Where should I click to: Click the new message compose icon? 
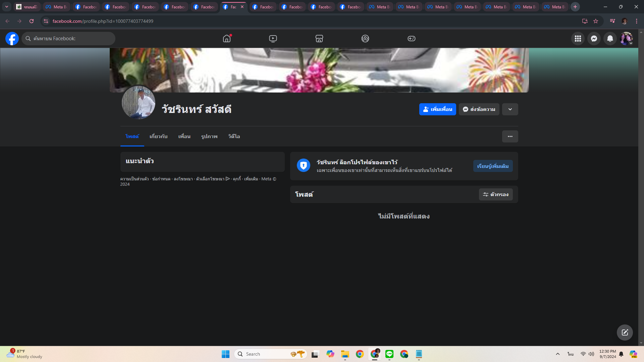(x=625, y=333)
